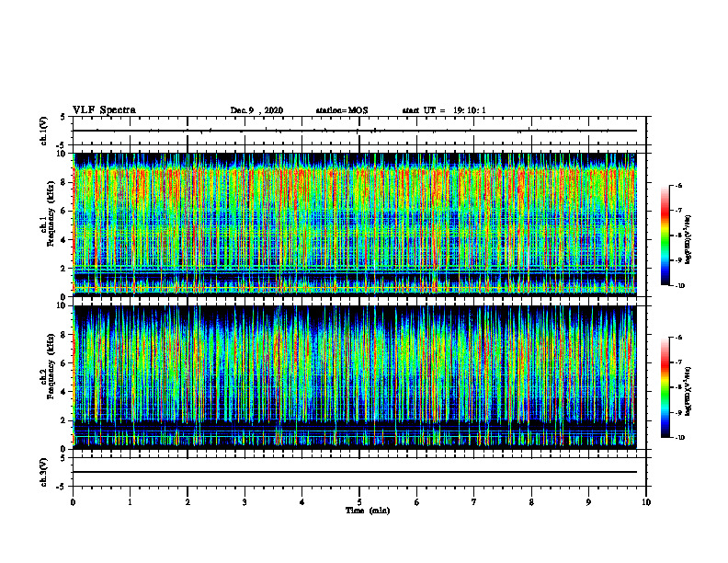Click the 'station=MOS' label
The image size is (728, 563).
pyautogui.click(x=342, y=110)
